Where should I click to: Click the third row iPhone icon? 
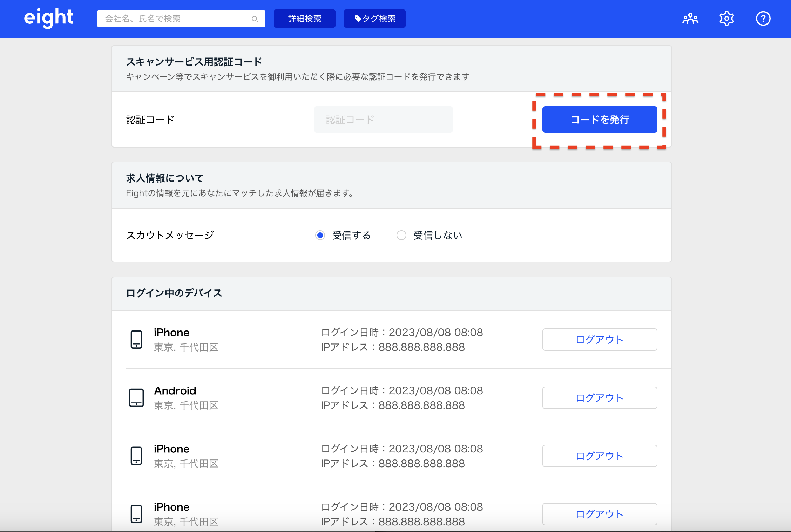pyautogui.click(x=136, y=456)
